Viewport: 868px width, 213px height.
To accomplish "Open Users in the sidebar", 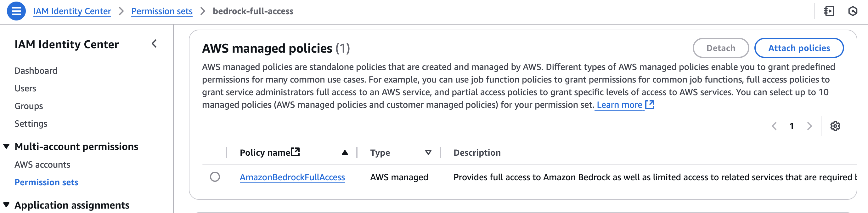I will point(25,88).
